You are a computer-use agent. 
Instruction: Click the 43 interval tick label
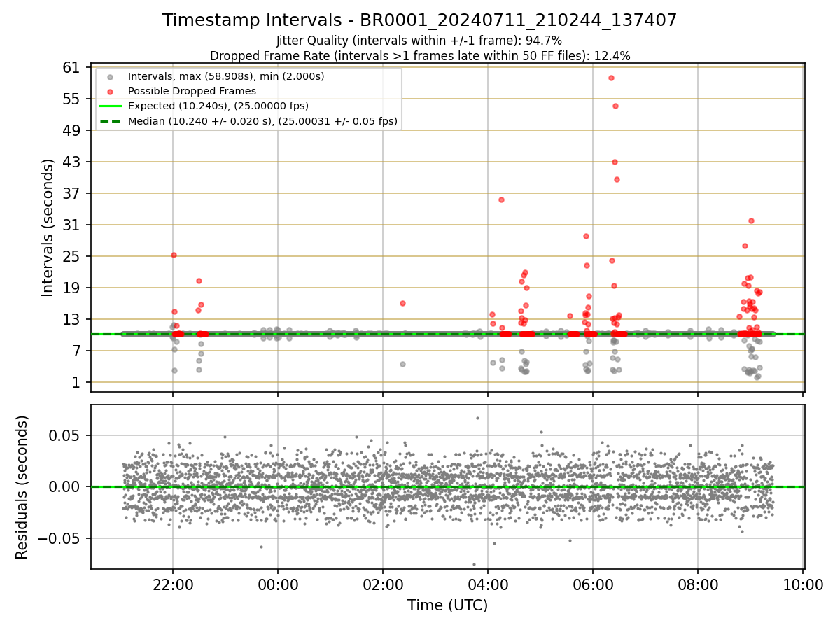[72, 162]
